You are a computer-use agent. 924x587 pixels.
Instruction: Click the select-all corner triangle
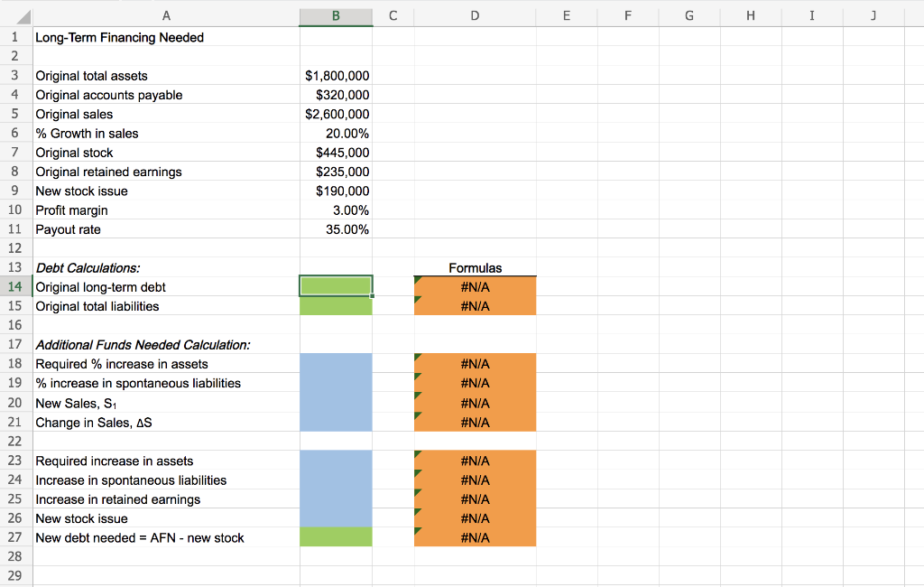coord(23,16)
